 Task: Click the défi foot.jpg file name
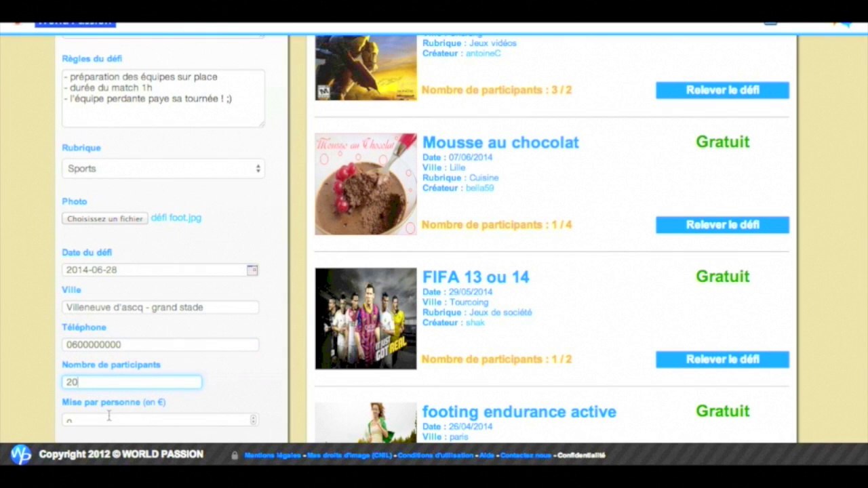click(176, 218)
